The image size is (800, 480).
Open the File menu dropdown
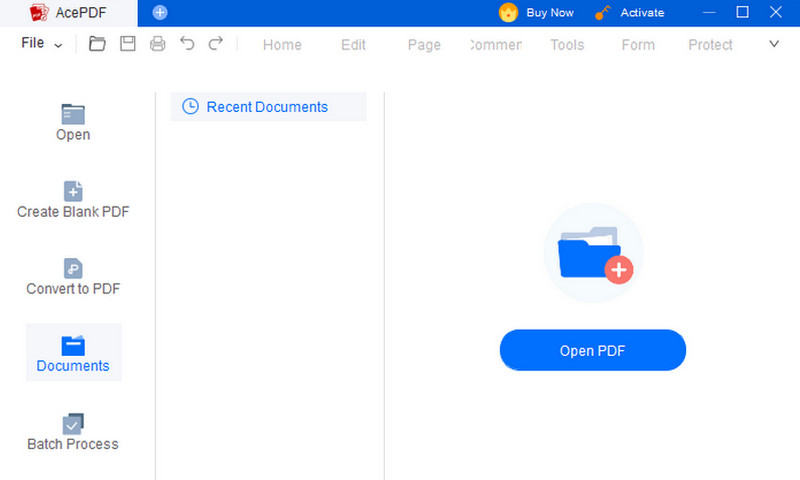pyautogui.click(x=42, y=43)
